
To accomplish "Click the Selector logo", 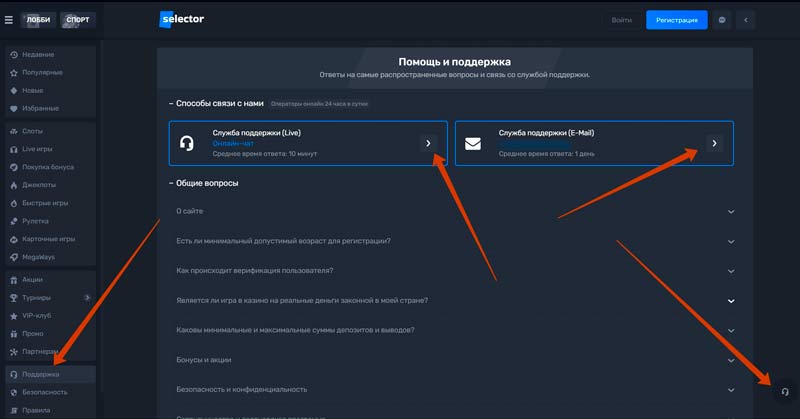I will point(180,19).
